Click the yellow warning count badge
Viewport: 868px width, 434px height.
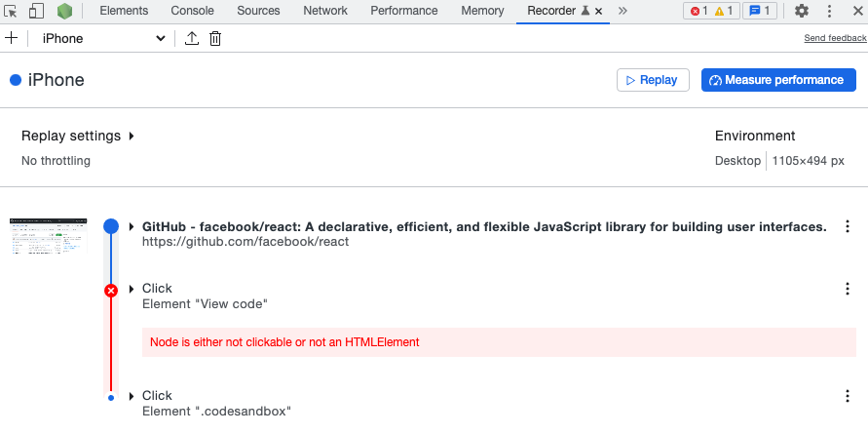[724, 11]
